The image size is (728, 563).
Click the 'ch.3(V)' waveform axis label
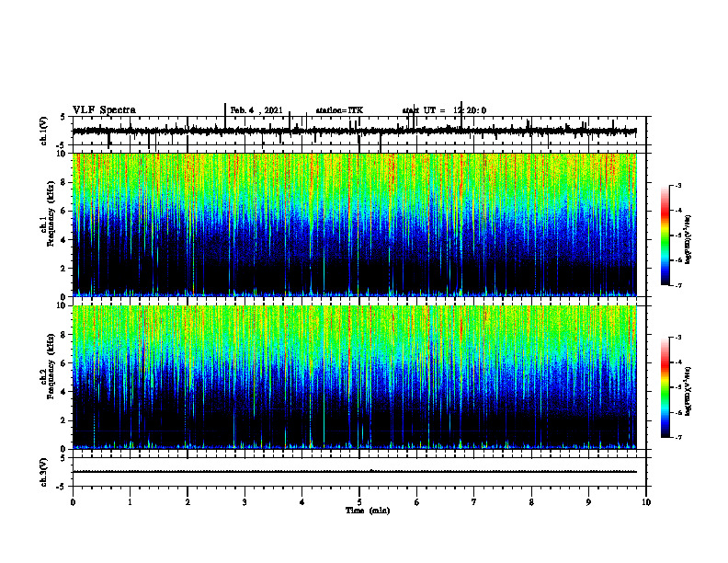[x=44, y=472]
